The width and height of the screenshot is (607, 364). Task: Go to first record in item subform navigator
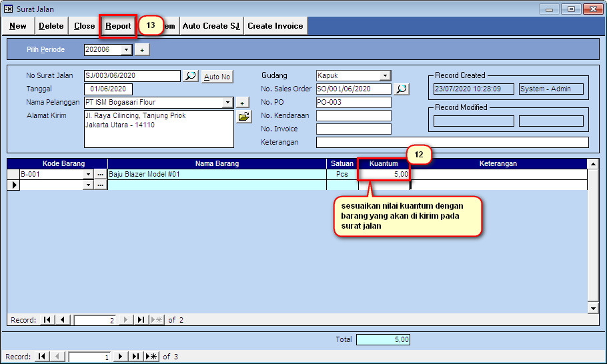coord(47,320)
